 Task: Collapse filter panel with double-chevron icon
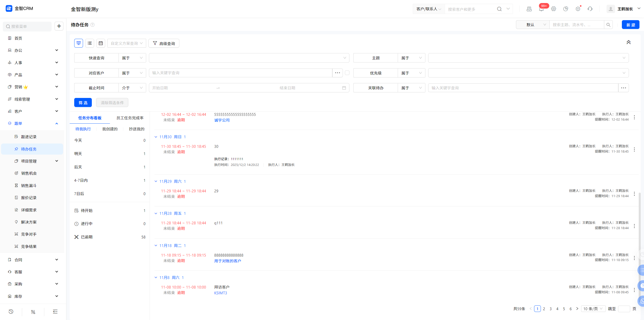coord(628,42)
